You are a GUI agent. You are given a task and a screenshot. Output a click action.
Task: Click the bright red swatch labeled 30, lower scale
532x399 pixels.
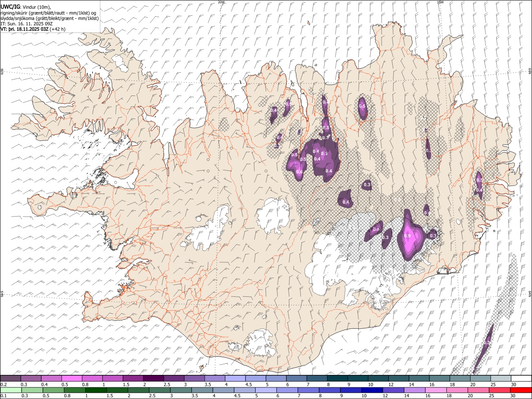(521, 390)
